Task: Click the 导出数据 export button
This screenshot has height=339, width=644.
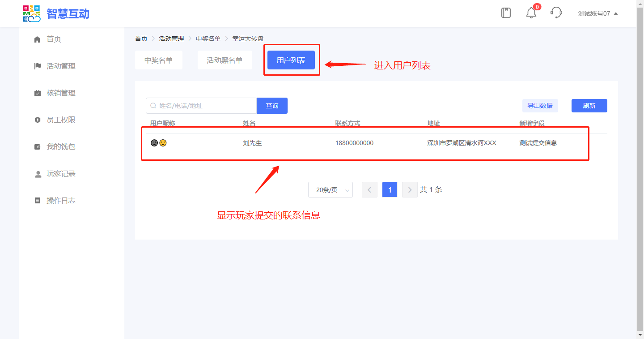Action: coord(540,106)
